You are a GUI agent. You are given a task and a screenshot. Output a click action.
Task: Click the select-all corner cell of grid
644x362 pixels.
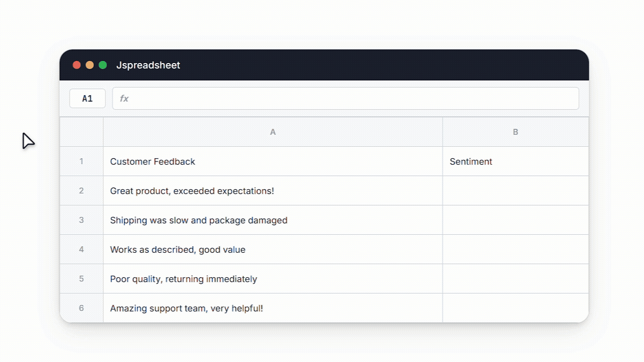(81, 132)
